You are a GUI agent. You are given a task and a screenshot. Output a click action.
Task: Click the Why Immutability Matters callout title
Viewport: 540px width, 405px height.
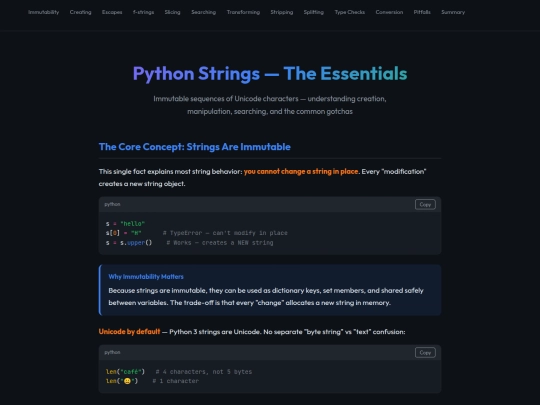146,277
